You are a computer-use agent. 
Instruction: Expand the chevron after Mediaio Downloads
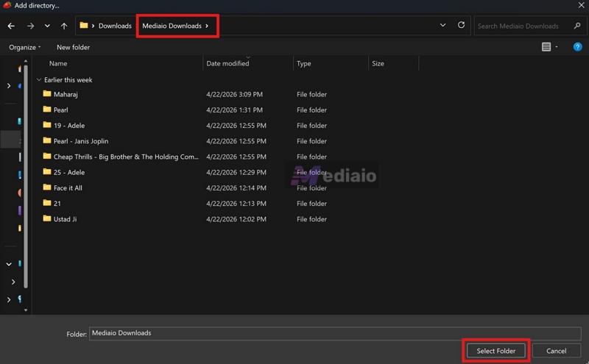[x=207, y=26]
